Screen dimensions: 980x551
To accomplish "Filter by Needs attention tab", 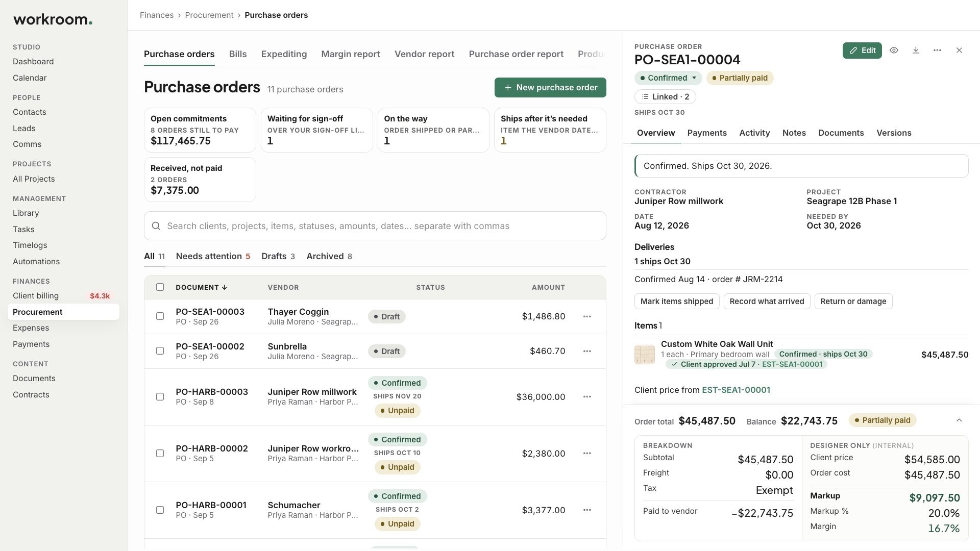I will pos(213,256).
